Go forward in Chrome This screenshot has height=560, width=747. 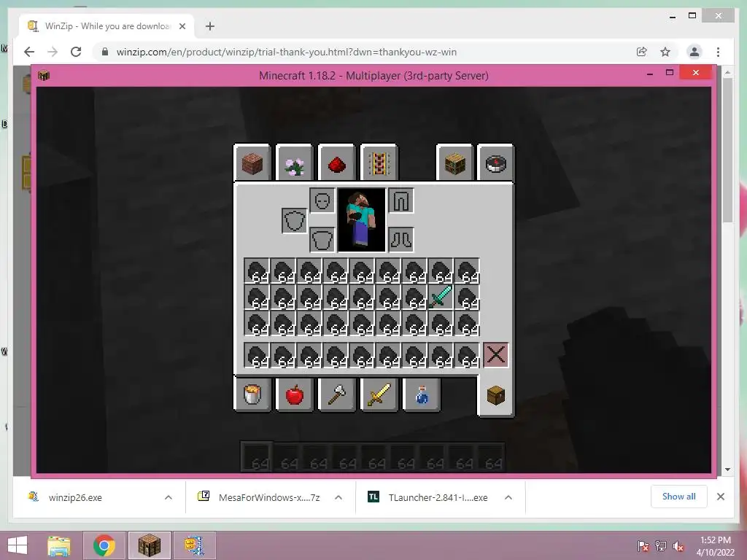53,52
